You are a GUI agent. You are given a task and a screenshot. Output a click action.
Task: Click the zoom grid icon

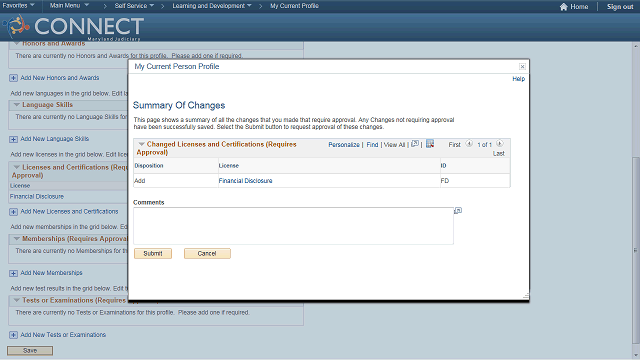[415, 144]
